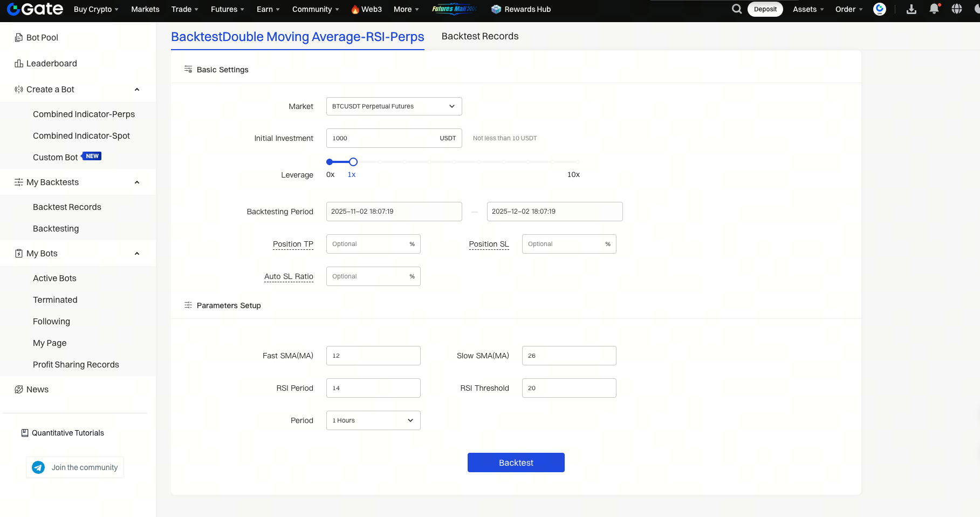980x517 pixels.
Task: Click the Telegram community icon
Action: (x=38, y=467)
